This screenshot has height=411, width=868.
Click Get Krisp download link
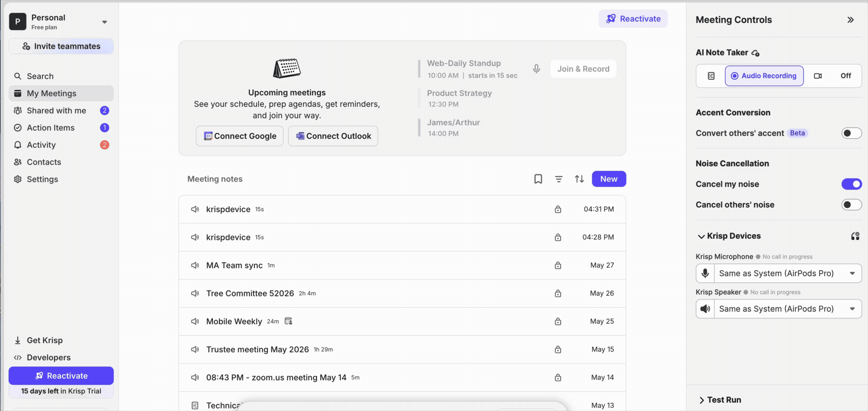point(61,341)
